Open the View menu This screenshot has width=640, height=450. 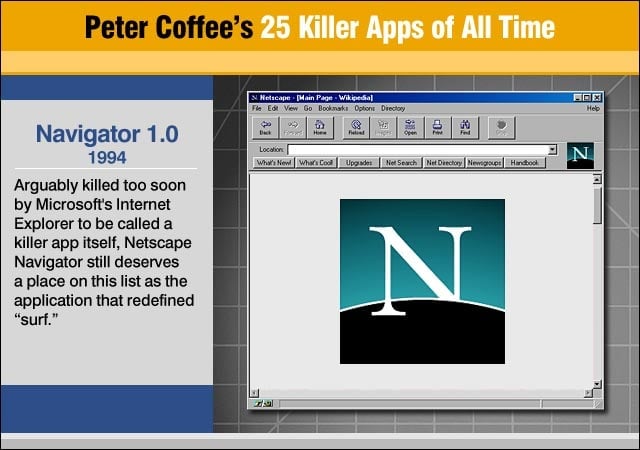(291, 108)
